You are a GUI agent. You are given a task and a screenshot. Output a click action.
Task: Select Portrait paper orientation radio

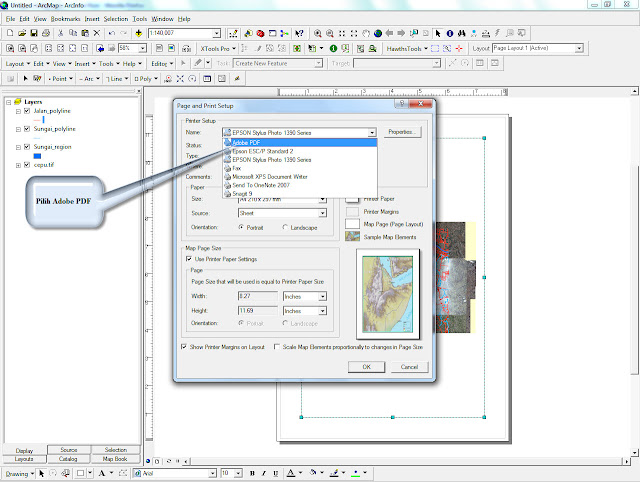tap(241, 227)
